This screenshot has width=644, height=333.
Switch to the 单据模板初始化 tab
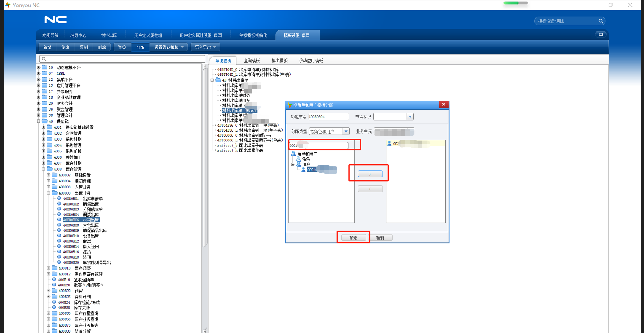[253, 35]
